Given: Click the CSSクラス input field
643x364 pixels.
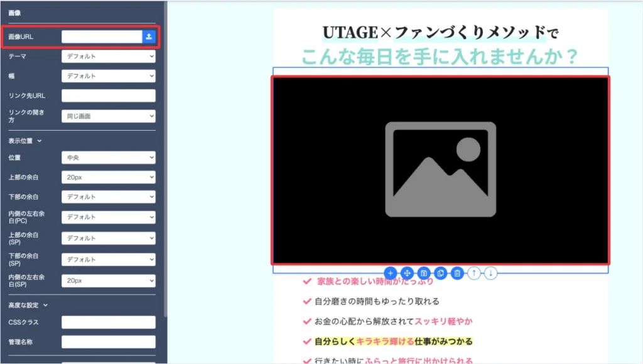Looking at the screenshot, I should pos(108,322).
